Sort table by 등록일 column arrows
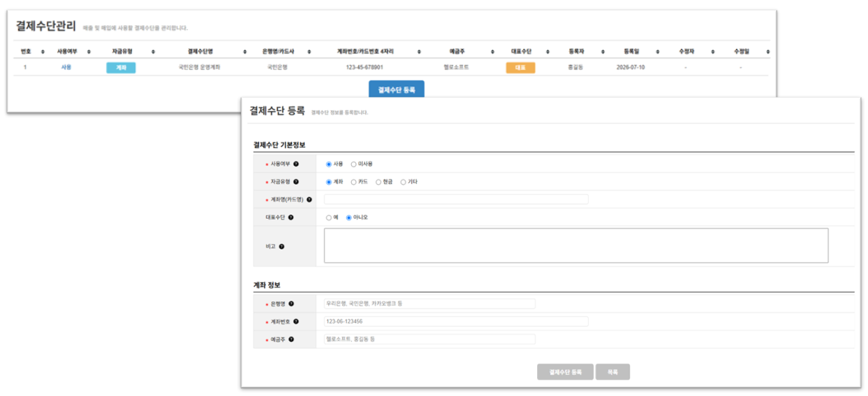The width and height of the screenshot is (868, 396). 657,52
